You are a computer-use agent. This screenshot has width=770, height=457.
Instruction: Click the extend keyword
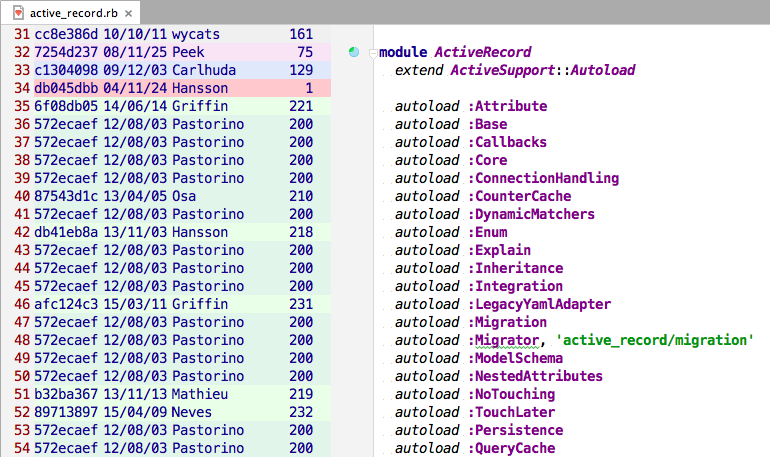click(x=419, y=70)
